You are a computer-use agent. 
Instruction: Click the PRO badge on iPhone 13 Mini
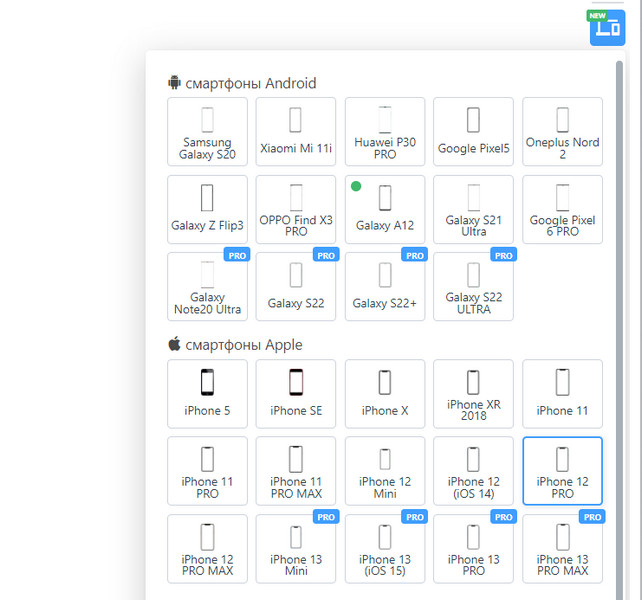tap(326, 516)
